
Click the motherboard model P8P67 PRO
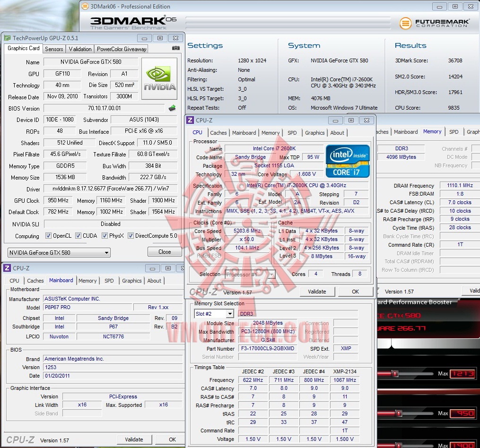pyautogui.click(x=87, y=307)
